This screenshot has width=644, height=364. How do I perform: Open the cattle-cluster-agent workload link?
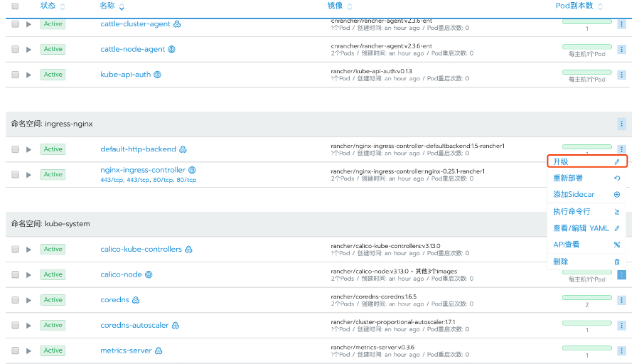pyautogui.click(x=135, y=24)
